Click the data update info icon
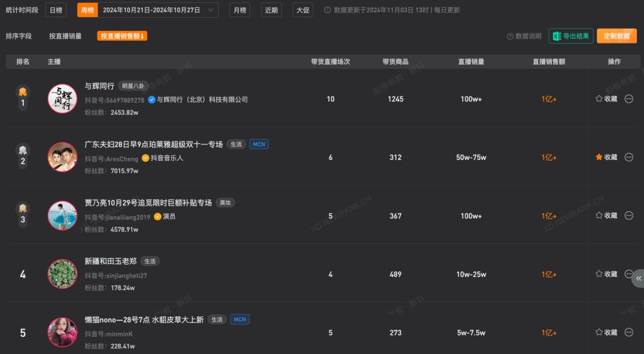The width and height of the screenshot is (644, 354). (x=327, y=10)
